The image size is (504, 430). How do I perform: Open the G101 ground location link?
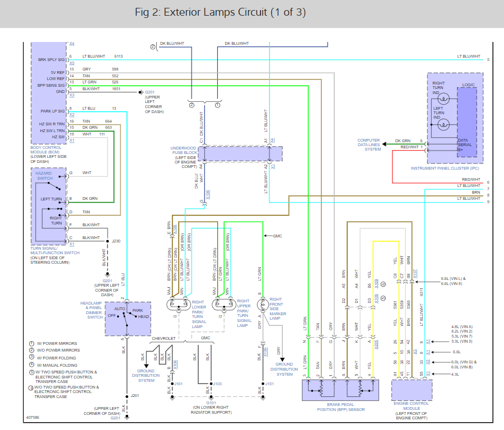[x=211, y=403]
